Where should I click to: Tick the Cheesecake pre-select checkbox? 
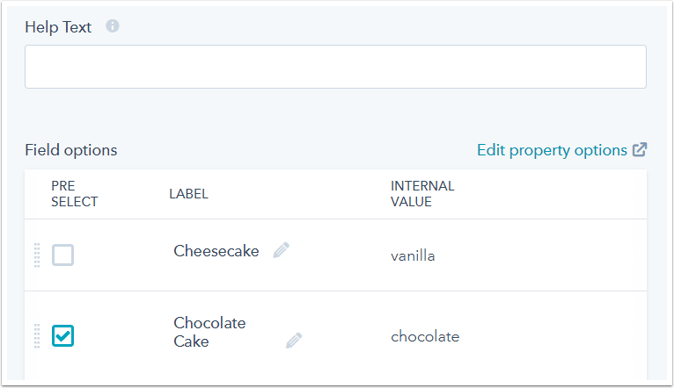pos(63,255)
